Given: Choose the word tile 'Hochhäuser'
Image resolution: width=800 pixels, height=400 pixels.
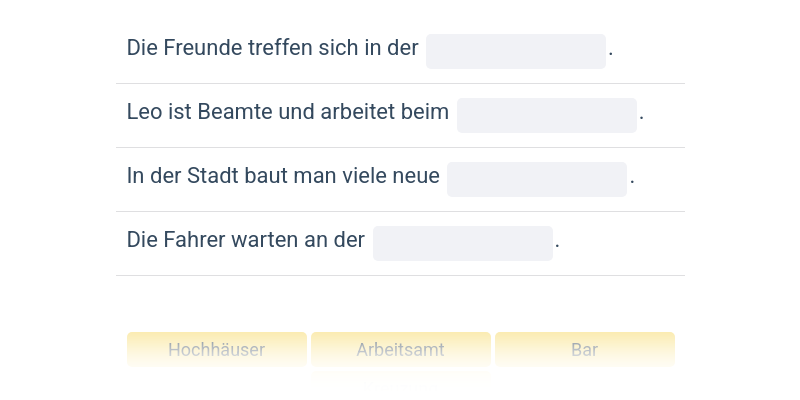Looking at the screenshot, I should (216, 350).
